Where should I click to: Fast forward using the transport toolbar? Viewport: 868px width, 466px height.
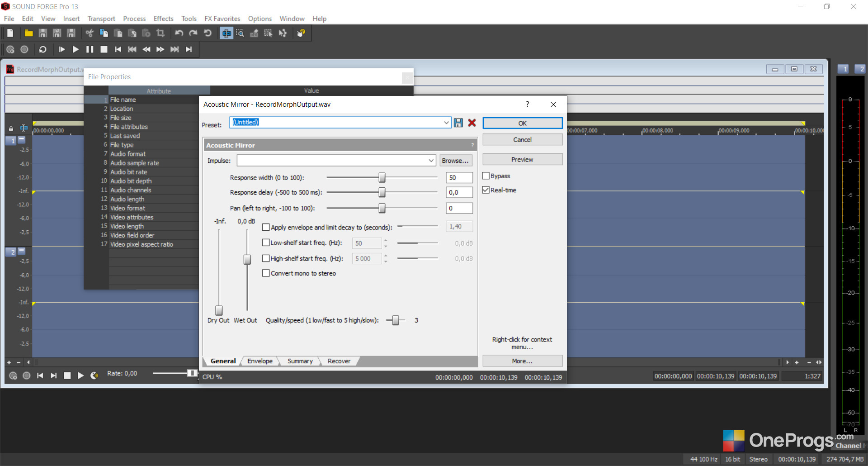click(x=160, y=49)
